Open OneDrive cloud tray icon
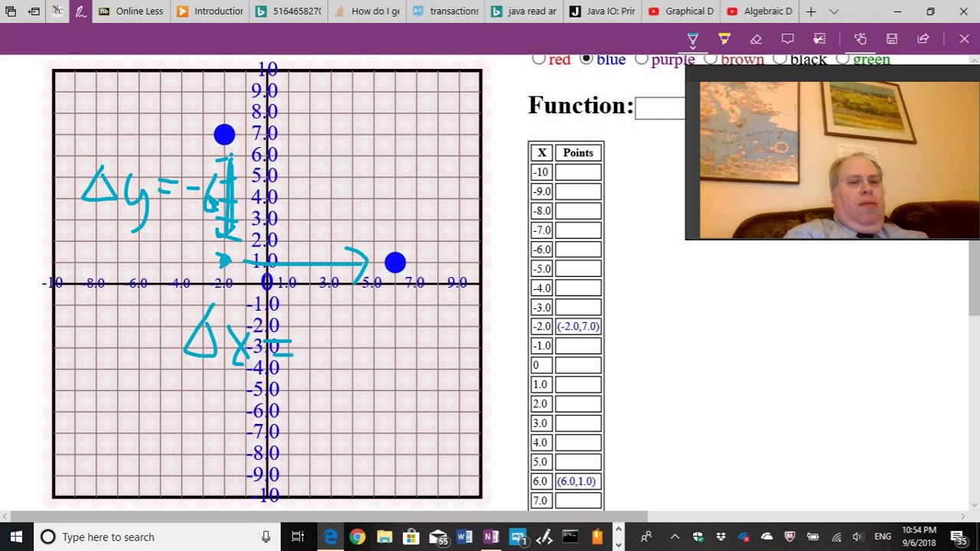Screen dimensions: 980x551 [767, 536]
